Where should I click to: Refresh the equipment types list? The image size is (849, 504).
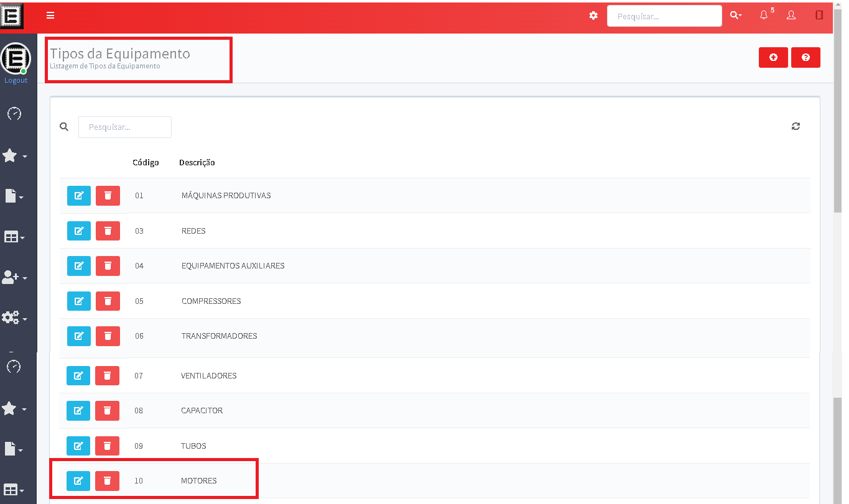point(796,126)
